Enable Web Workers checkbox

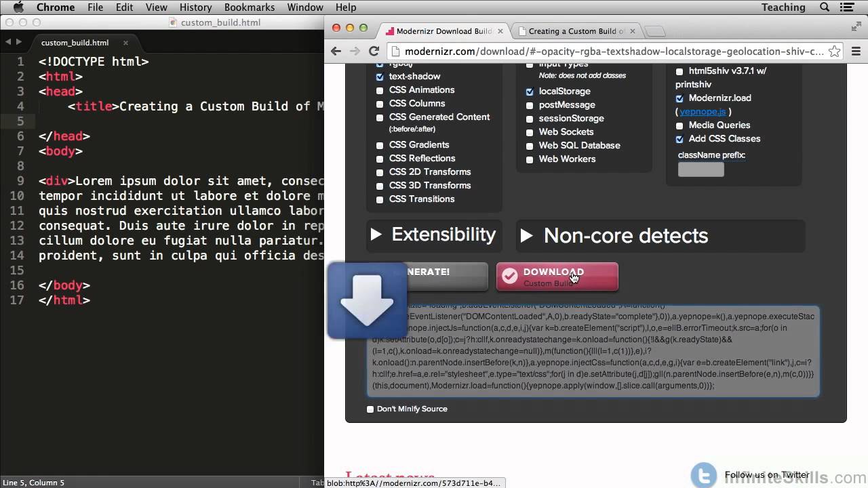click(x=530, y=159)
